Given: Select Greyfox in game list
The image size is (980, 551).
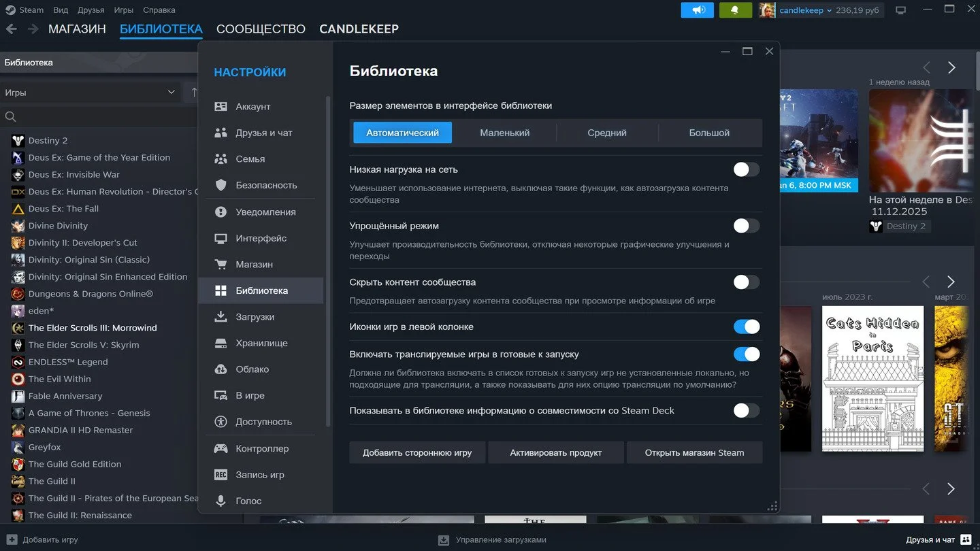Looking at the screenshot, I should coord(44,447).
